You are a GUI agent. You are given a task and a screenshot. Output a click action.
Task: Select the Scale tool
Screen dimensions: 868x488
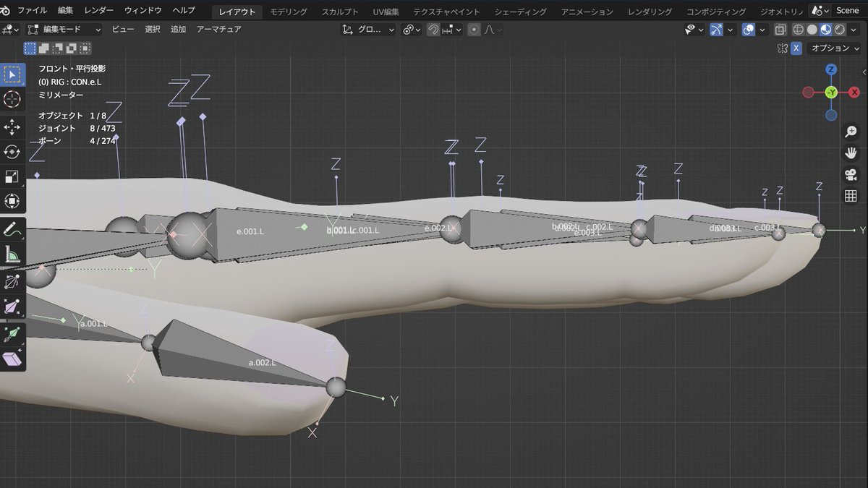click(x=12, y=176)
